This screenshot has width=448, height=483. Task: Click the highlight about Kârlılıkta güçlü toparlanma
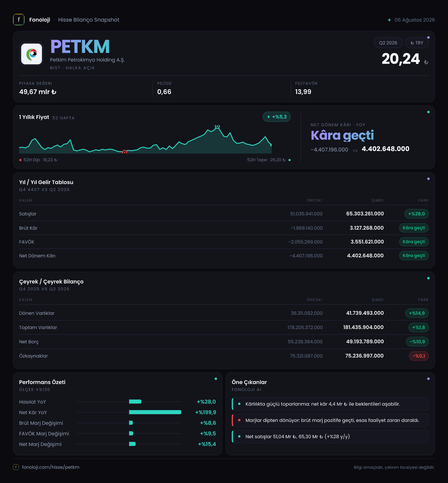[330, 404]
